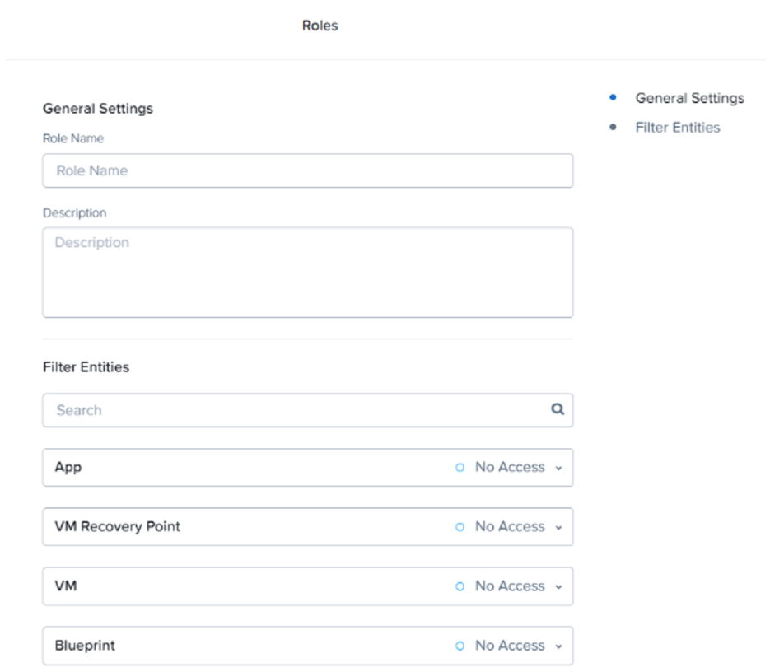The image size is (784, 672).
Task: Click the circle icon in the Blueprint row
Action: [x=460, y=646]
